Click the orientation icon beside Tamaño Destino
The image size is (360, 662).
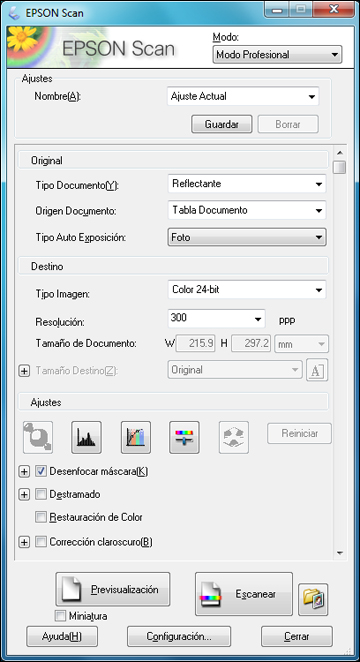(317, 370)
